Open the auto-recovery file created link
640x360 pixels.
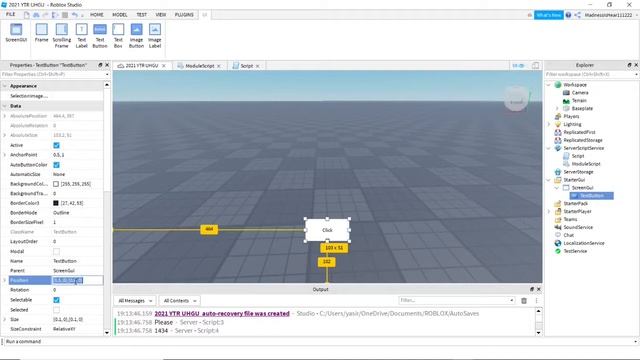pyautogui.click(x=222, y=313)
